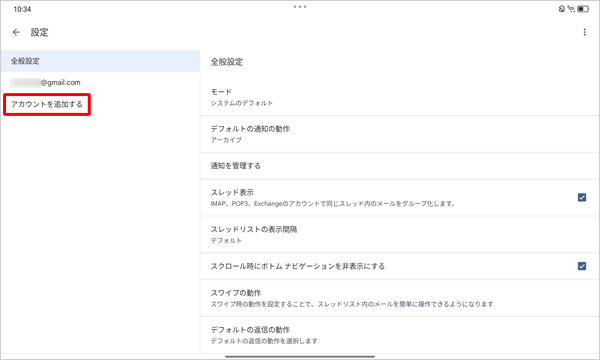
Task: Open the @gmail.com account settings
Action: pos(100,82)
